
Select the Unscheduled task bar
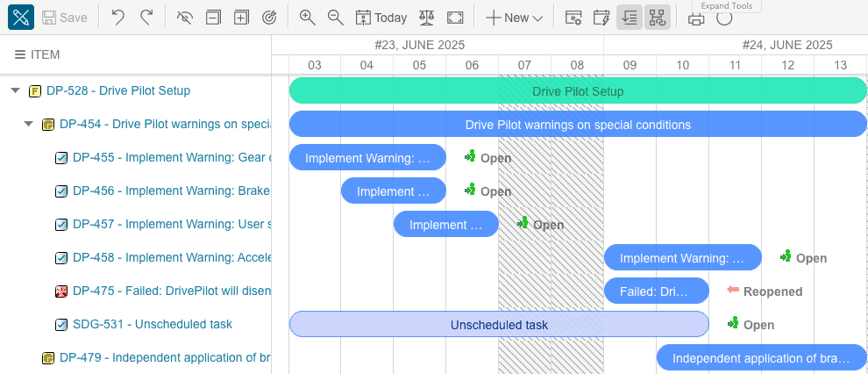point(499,324)
